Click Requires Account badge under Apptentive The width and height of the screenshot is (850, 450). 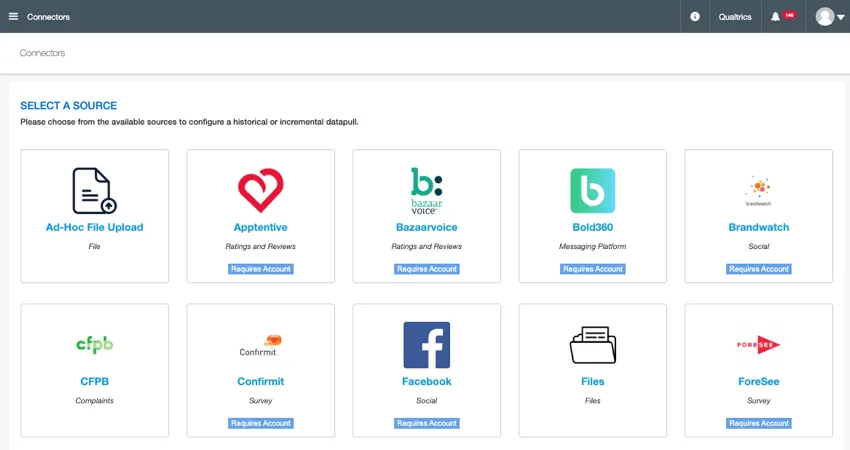tap(260, 269)
